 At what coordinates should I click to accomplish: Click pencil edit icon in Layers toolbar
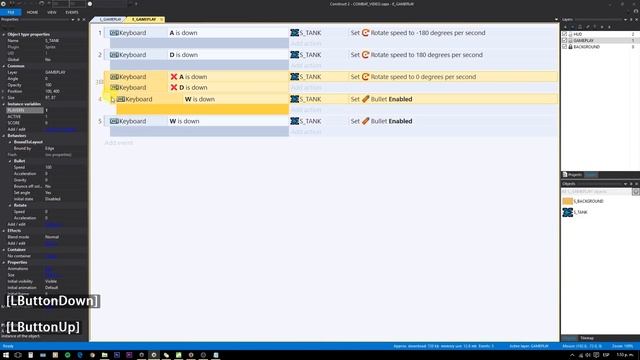587,27
